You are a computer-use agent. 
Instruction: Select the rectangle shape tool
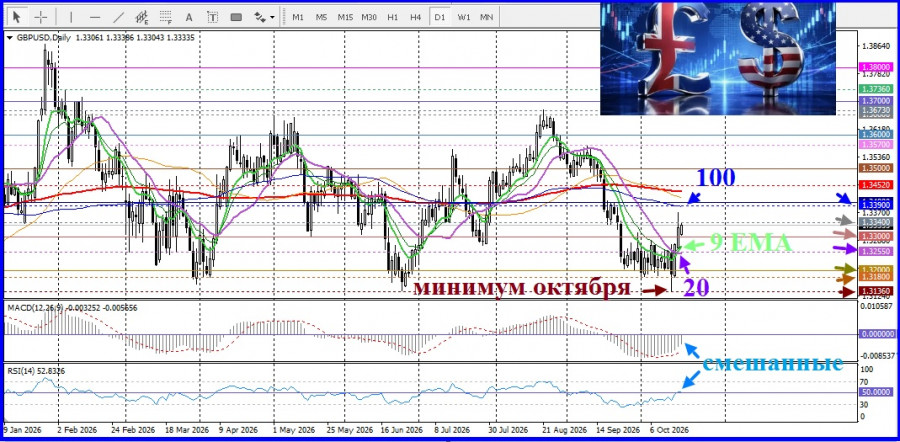pyautogui.click(x=236, y=17)
